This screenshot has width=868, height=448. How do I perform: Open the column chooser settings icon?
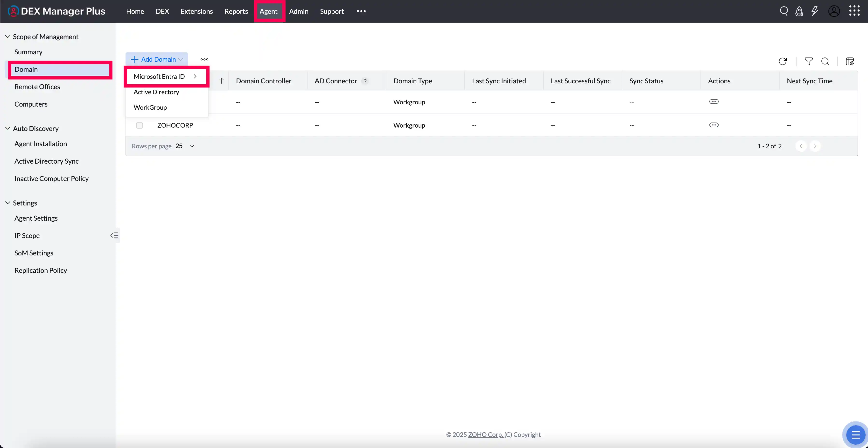(x=850, y=61)
